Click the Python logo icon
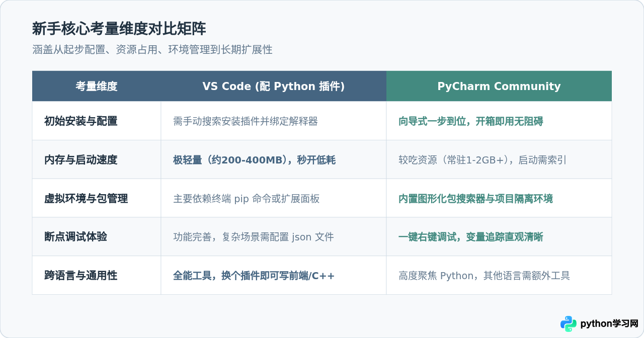Viewport: 644px width, 338px height. [569, 324]
